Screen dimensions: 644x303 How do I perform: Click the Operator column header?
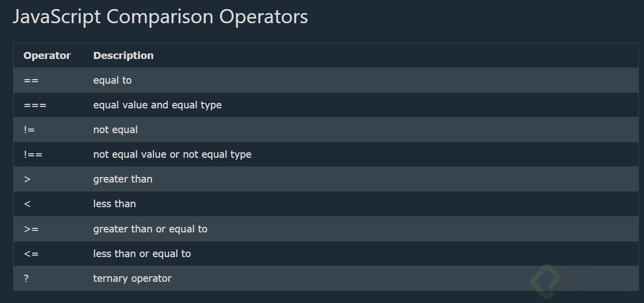pos(47,55)
